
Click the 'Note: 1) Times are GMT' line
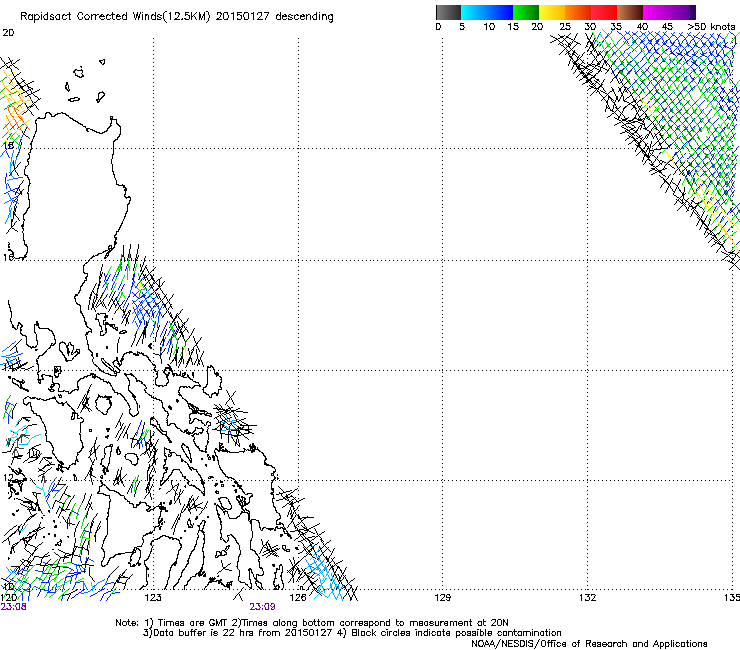pos(312,623)
